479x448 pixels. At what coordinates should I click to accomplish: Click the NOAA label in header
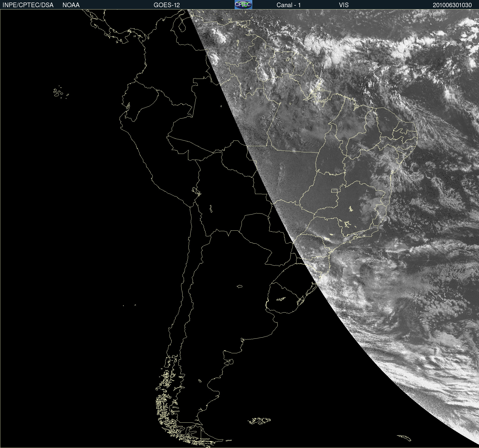pos(71,5)
